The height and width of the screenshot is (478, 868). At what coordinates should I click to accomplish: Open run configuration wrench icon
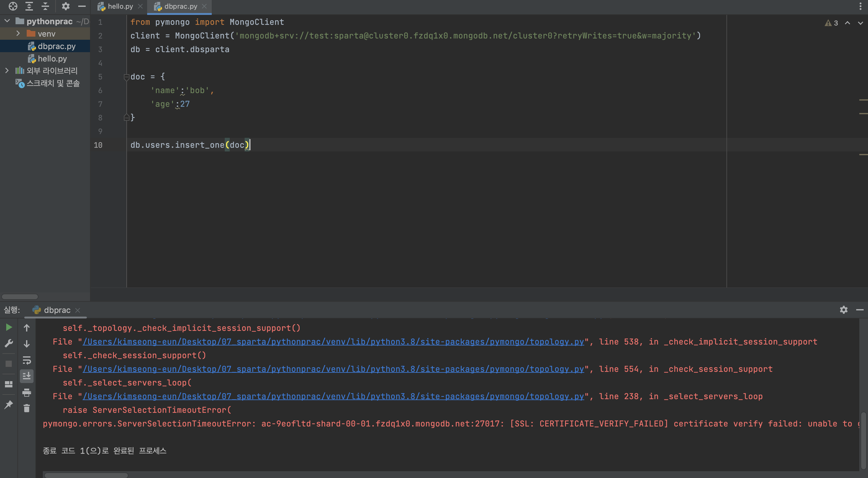[x=9, y=343]
